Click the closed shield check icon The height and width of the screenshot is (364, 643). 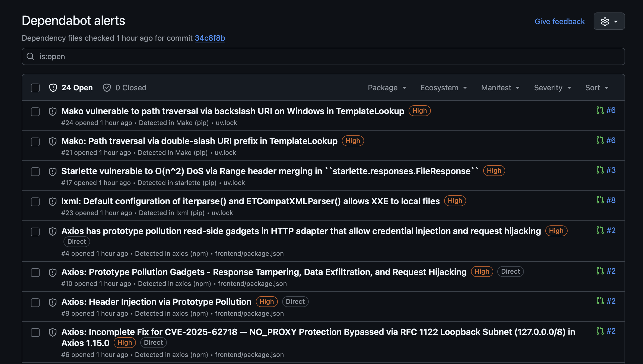[x=107, y=88]
